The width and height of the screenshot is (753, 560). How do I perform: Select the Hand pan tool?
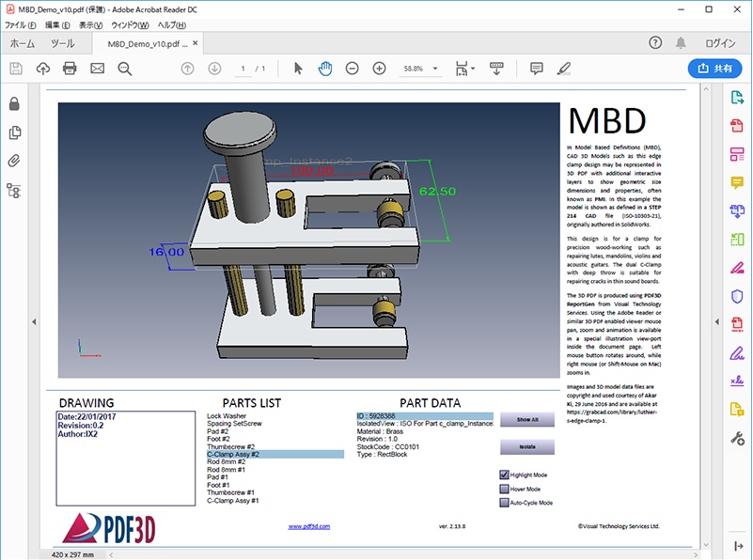point(325,69)
